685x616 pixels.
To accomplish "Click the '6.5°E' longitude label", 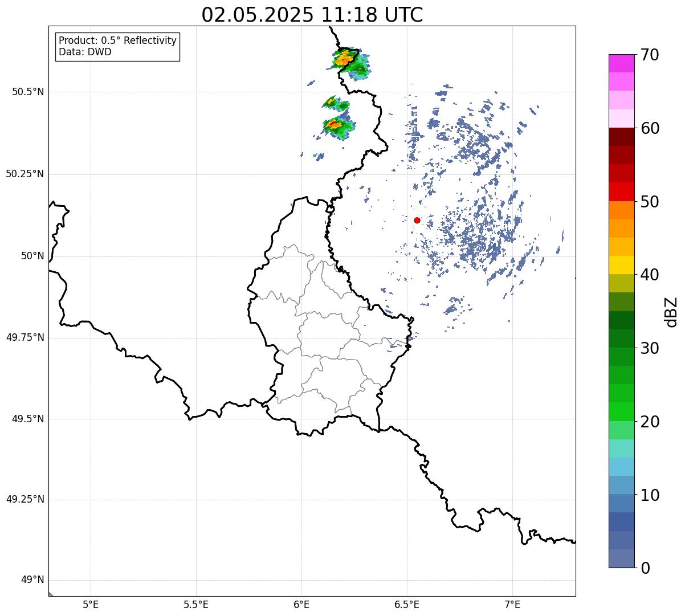I will [x=407, y=604].
